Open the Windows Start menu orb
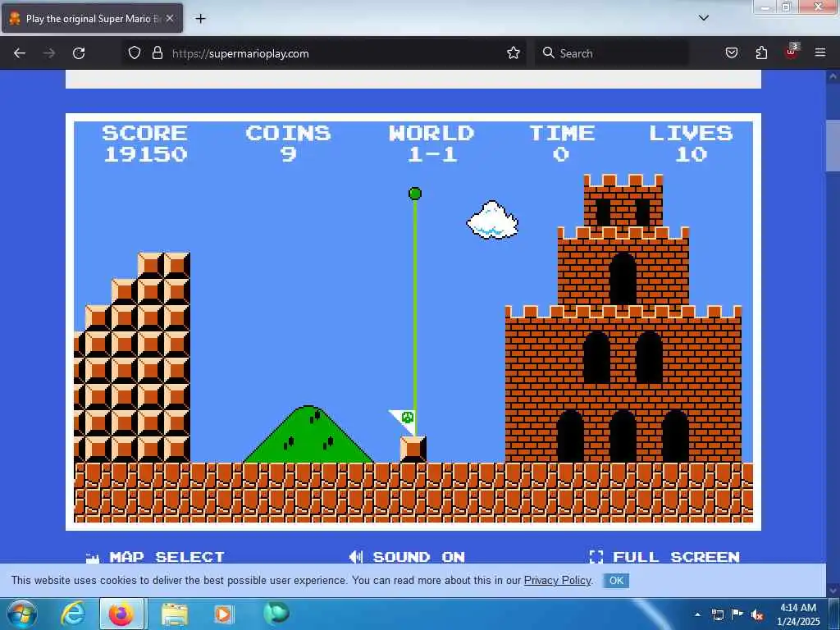The width and height of the screenshot is (840, 630). pos(21,614)
